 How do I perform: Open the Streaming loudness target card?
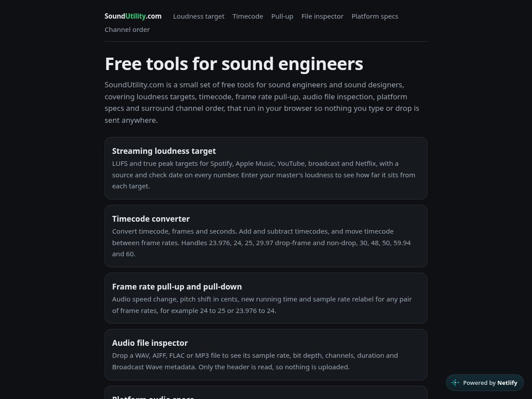pyautogui.click(x=266, y=168)
